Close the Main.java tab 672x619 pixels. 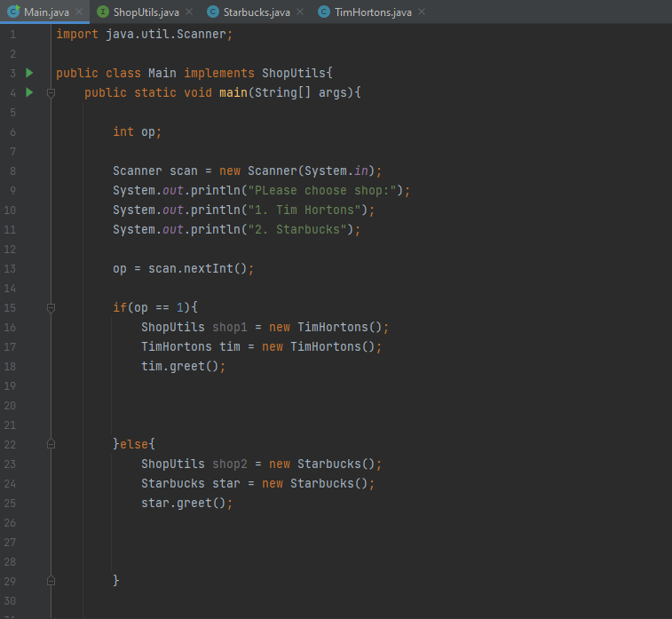pyautogui.click(x=79, y=12)
